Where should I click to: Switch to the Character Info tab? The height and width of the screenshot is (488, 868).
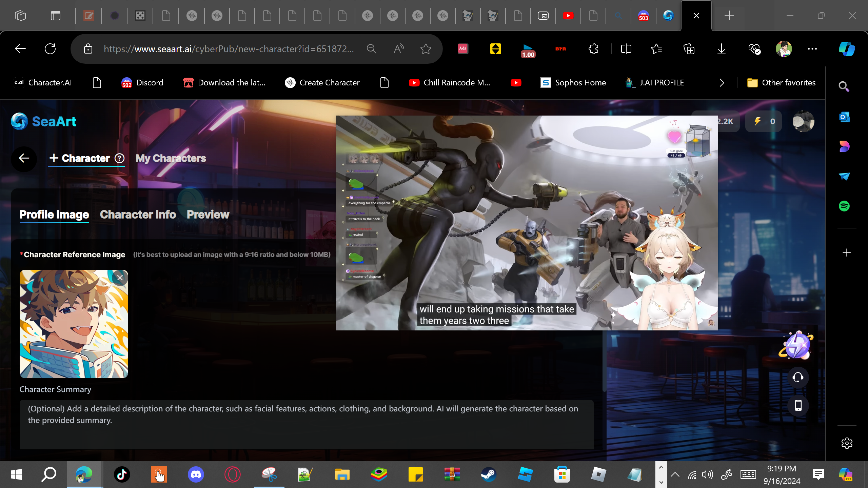138,215
